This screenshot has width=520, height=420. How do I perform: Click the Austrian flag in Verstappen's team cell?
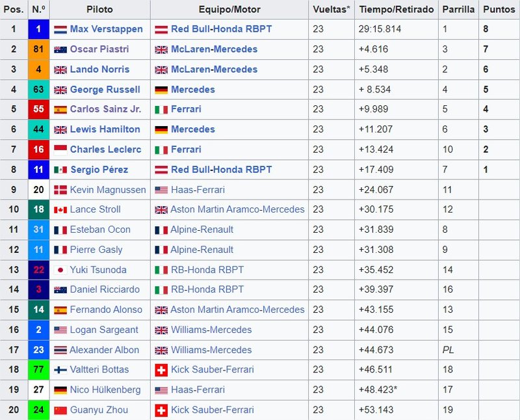point(161,30)
